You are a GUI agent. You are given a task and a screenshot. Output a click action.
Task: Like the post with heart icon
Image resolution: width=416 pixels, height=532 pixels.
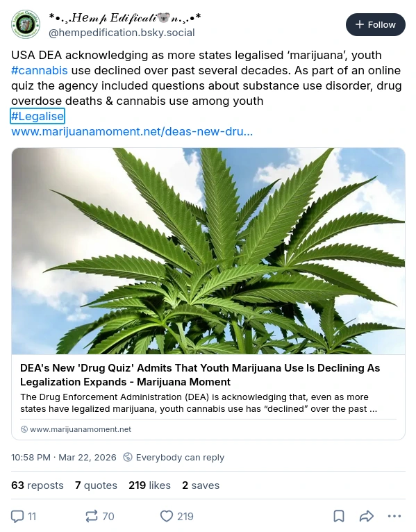pos(166,517)
